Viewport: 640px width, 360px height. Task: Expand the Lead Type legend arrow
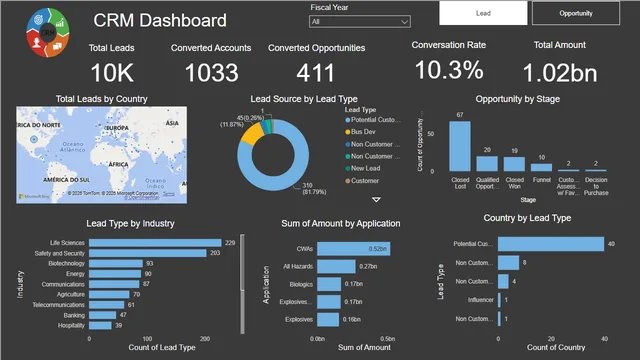[376, 200]
